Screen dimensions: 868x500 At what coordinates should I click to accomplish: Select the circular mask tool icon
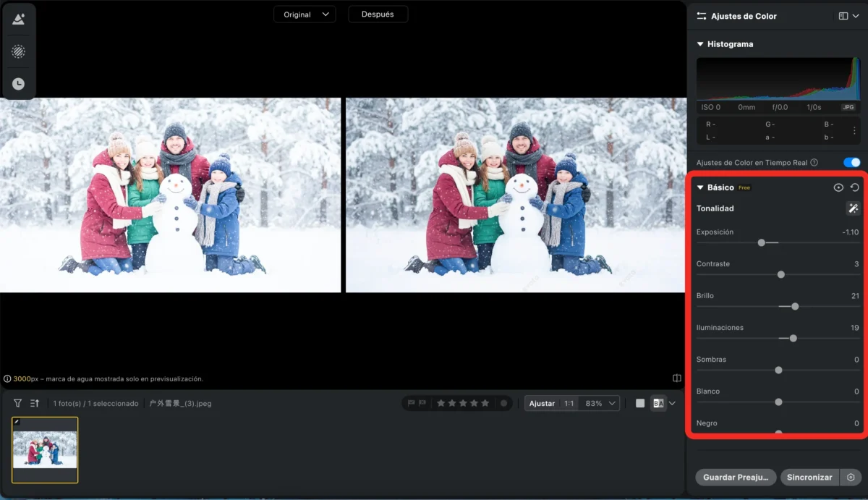point(19,51)
